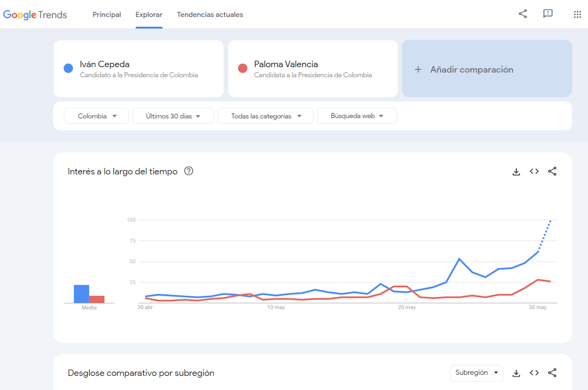Open the Google apps grid icon
Screen dimensions: 588x390
577,14
